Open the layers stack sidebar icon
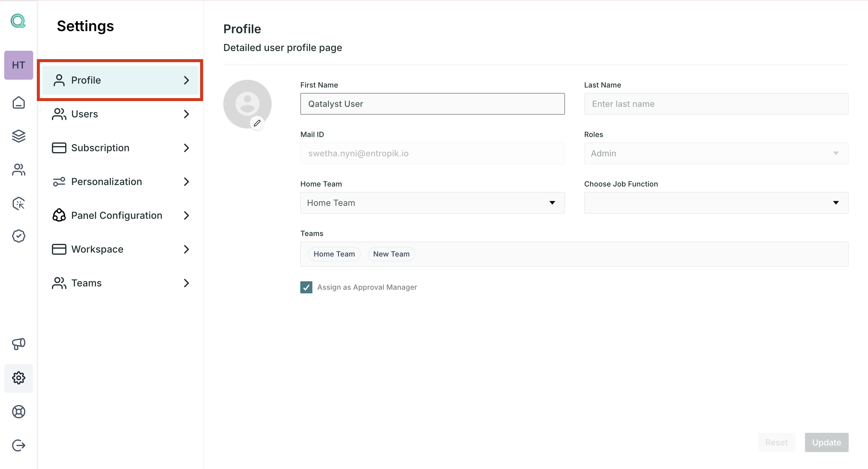This screenshot has width=868, height=469. (x=18, y=136)
